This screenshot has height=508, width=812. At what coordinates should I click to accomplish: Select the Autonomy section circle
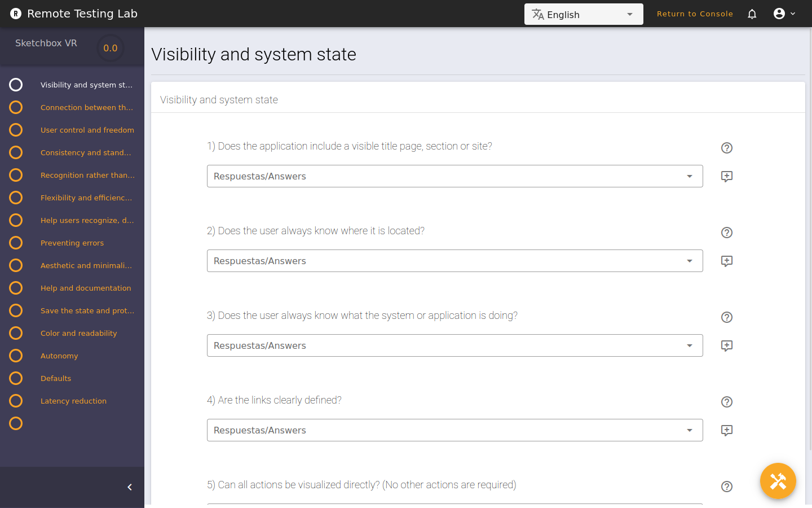(x=15, y=356)
